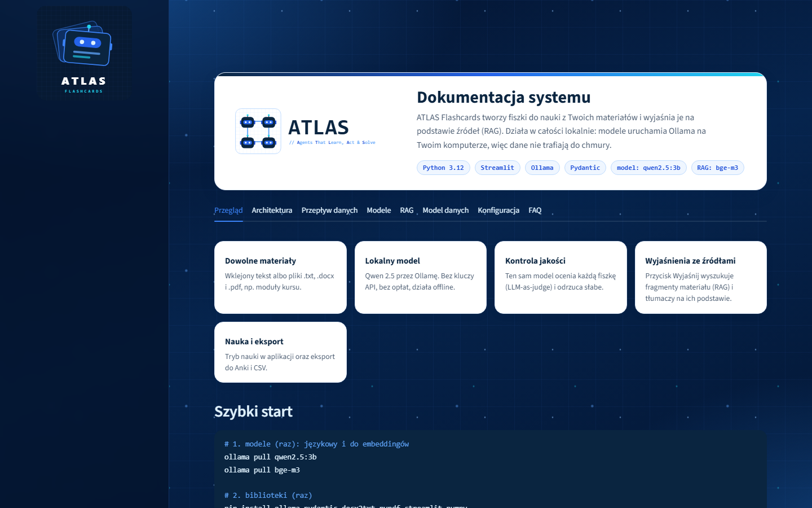Open the Przepływ danych tab
This screenshot has height=508, width=812.
click(x=329, y=210)
